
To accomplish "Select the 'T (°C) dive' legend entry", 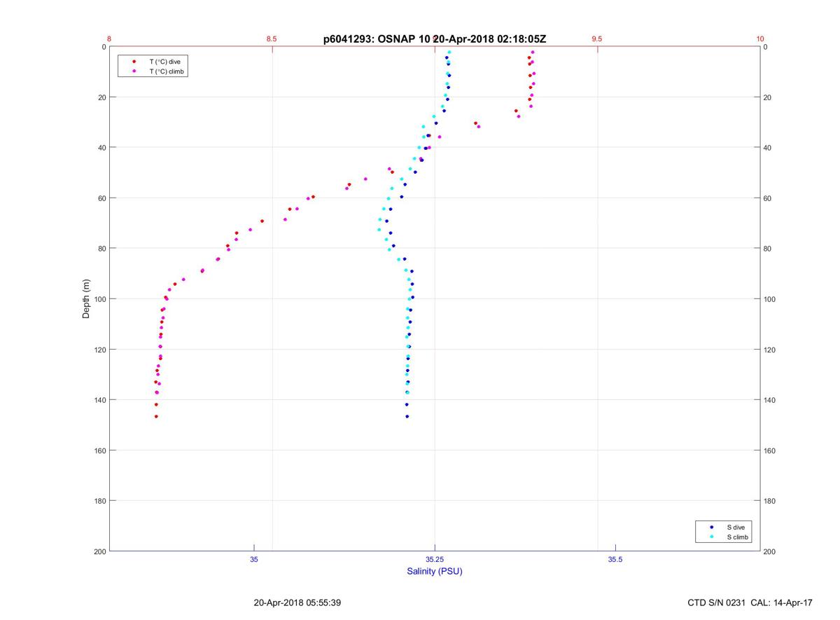I will pos(164,62).
